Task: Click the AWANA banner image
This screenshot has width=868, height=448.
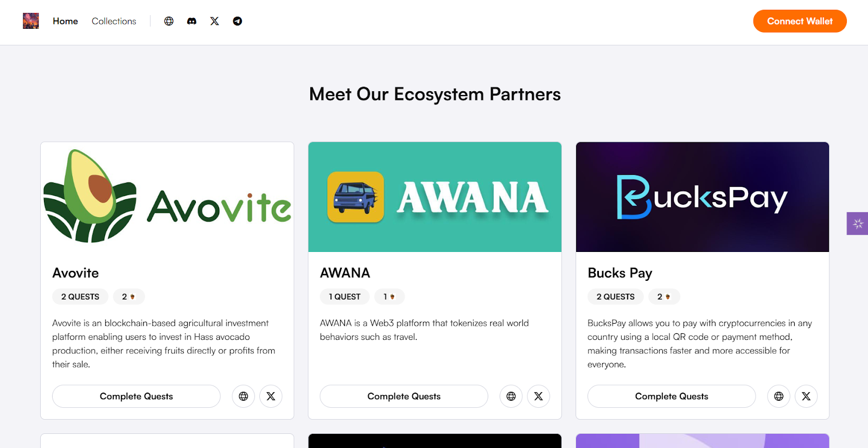Action: point(435,197)
